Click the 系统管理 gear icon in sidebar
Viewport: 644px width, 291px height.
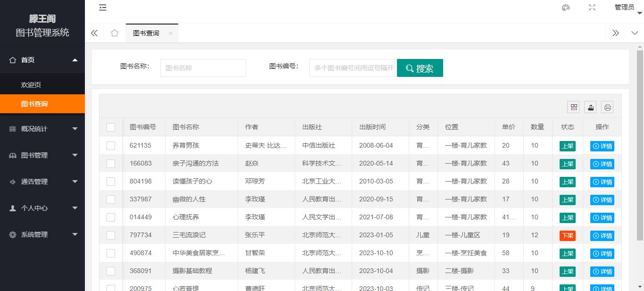[13, 234]
